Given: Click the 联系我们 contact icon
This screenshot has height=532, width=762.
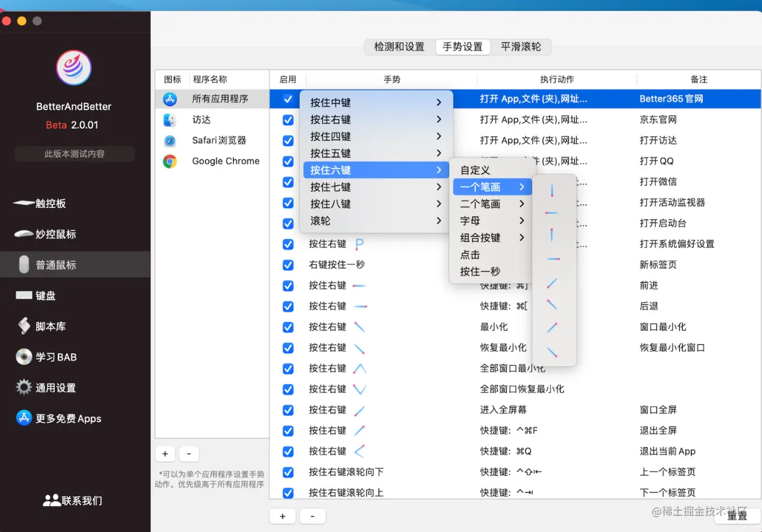Looking at the screenshot, I should [52, 500].
